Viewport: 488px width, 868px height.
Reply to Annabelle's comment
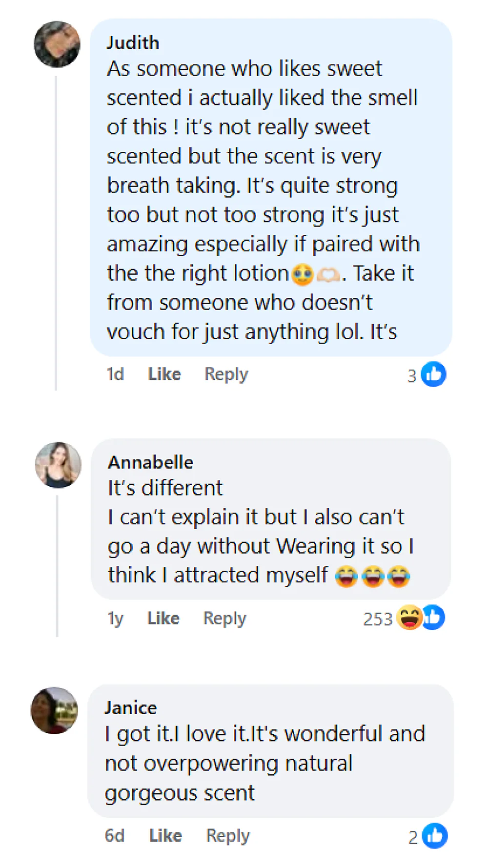point(224,618)
